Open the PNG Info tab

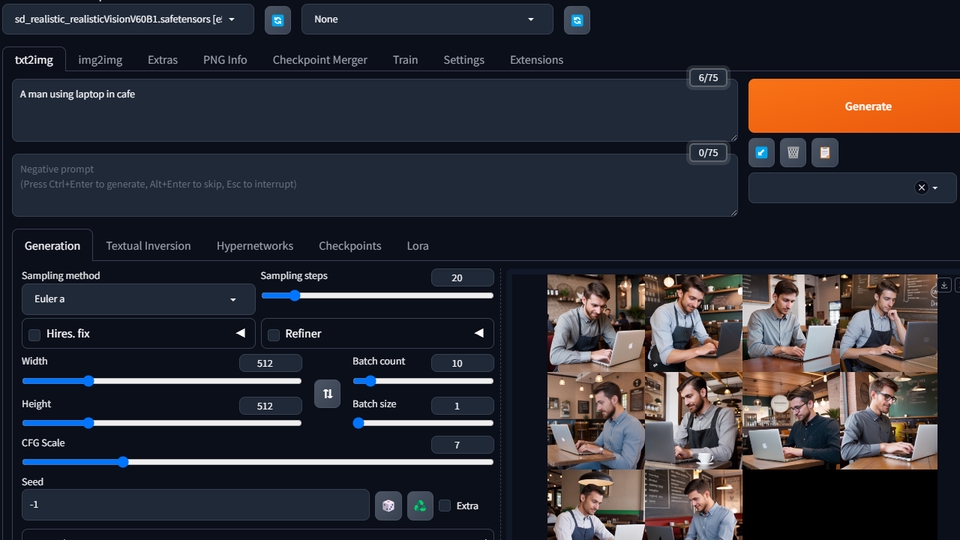(x=225, y=60)
